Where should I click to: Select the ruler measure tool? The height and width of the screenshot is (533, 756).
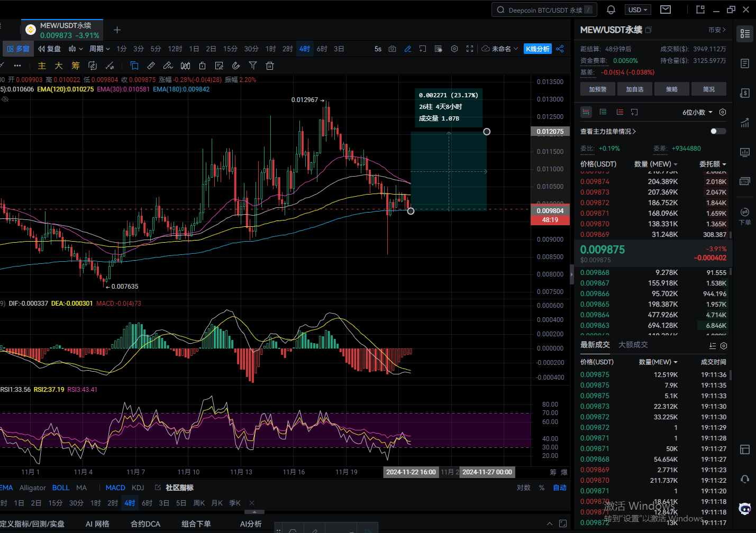[151, 66]
